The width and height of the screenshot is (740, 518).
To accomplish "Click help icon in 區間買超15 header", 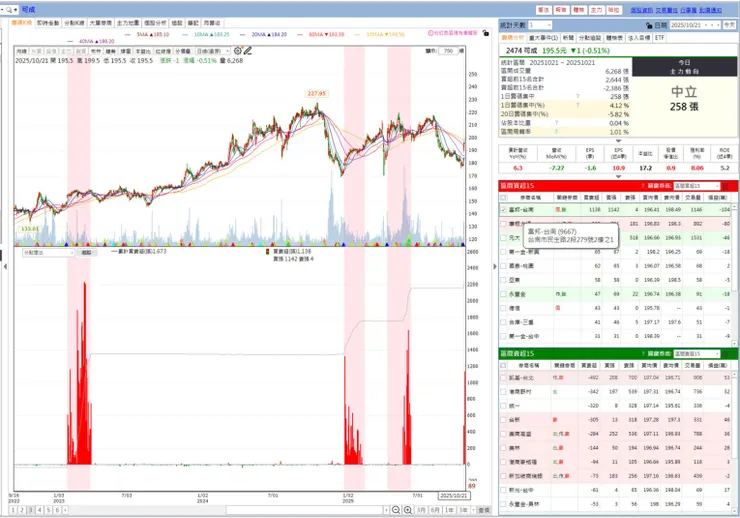I will 643,186.
